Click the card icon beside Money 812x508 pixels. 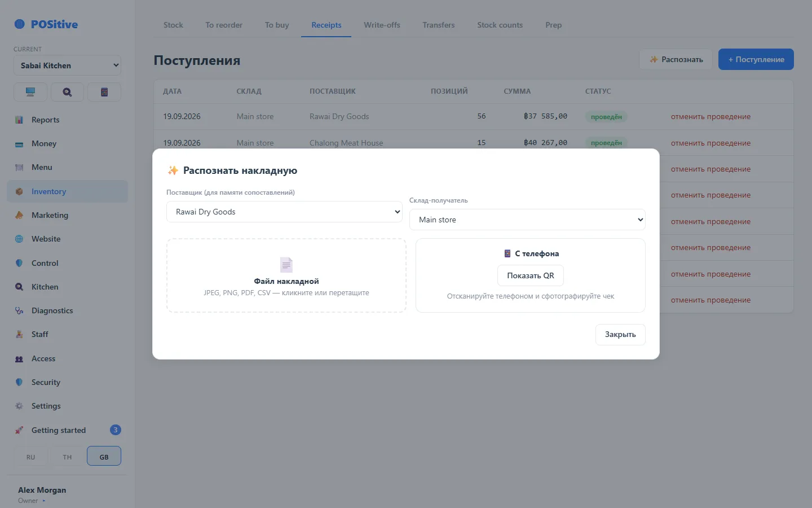click(19, 144)
